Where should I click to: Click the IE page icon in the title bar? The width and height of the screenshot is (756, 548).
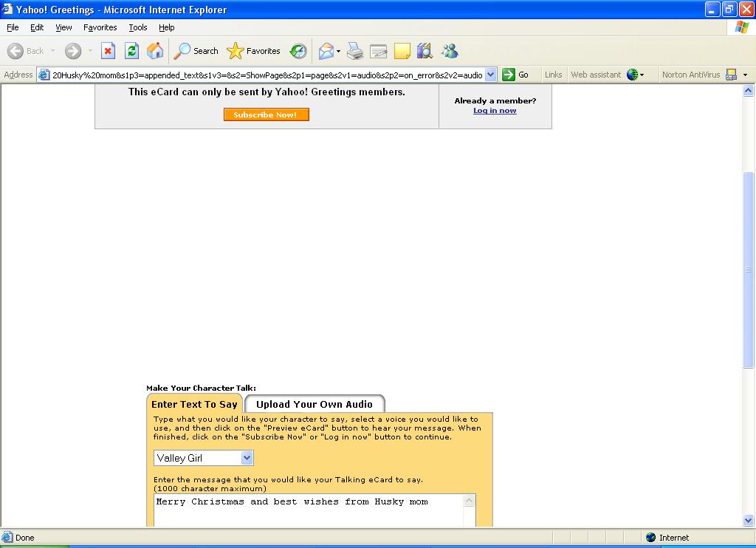pos(7,9)
